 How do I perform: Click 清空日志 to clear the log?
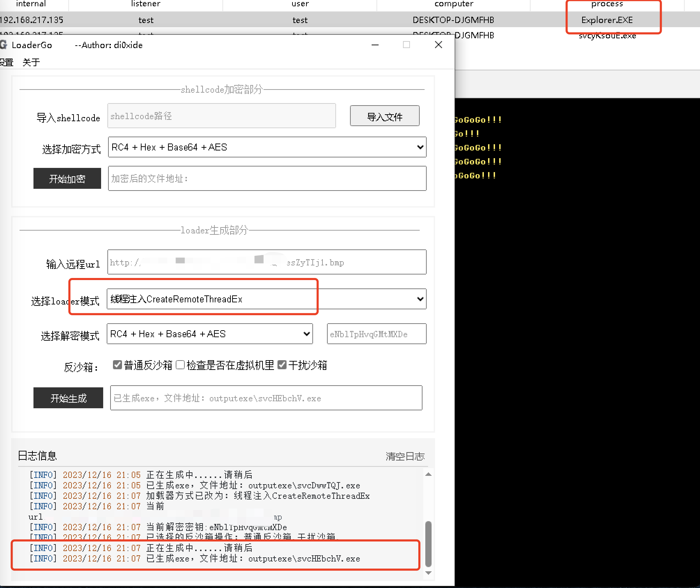[x=405, y=456]
